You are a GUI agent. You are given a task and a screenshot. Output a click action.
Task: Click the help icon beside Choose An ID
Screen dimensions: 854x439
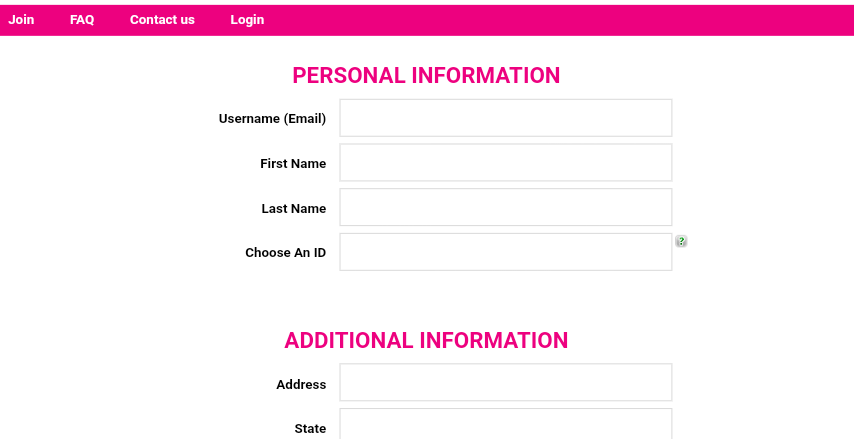(681, 241)
